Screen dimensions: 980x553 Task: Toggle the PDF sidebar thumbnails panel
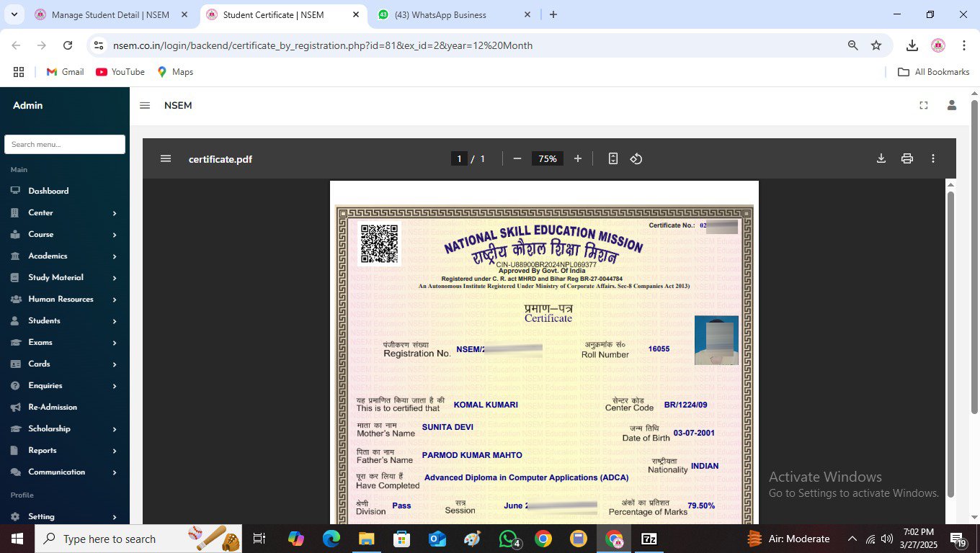pos(166,158)
